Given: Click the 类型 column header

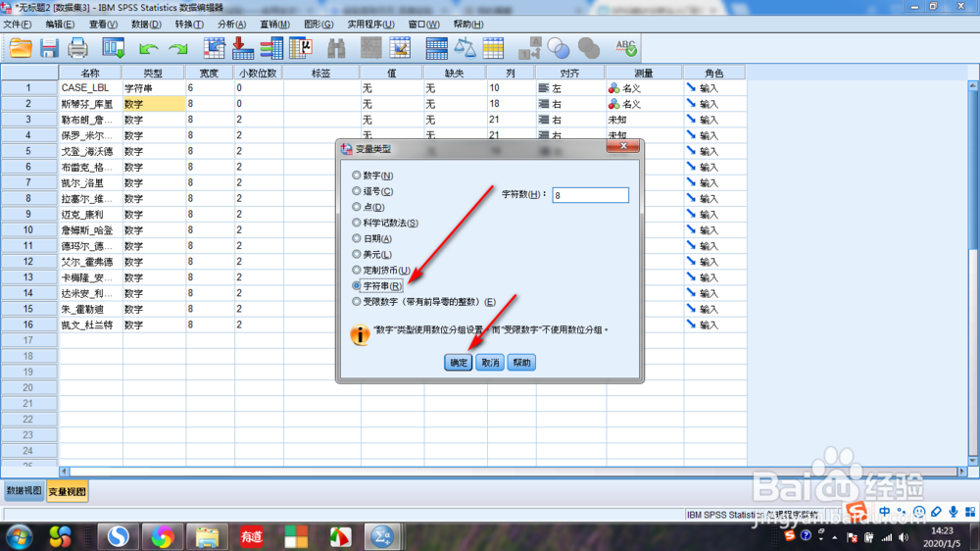Looking at the screenshot, I should [x=153, y=74].
